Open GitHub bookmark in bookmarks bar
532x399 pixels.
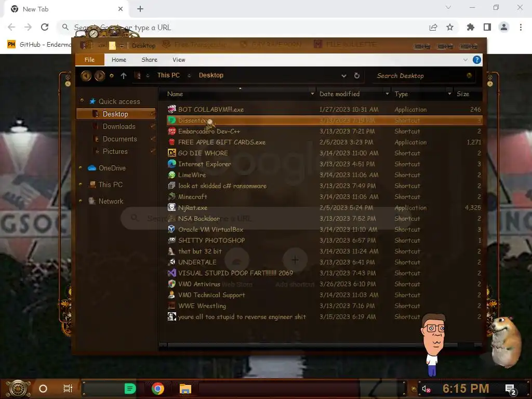(x=39, y=45)
